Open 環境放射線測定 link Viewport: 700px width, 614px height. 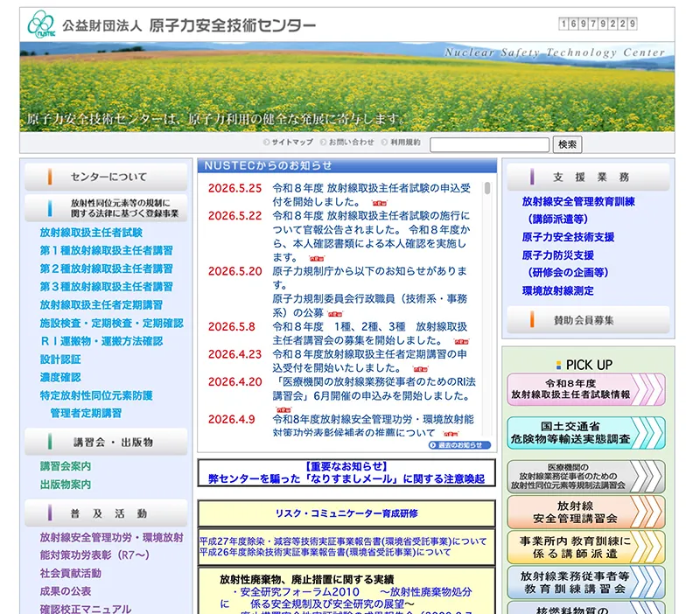pyautogui.click(x=558, y=291)
